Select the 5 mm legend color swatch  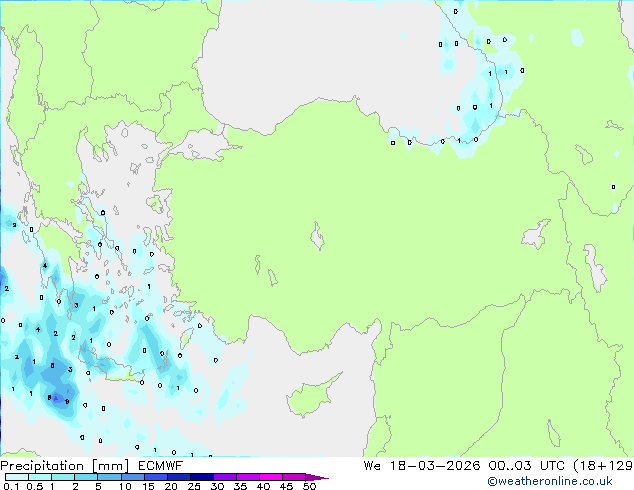click(x=110, y=477)
